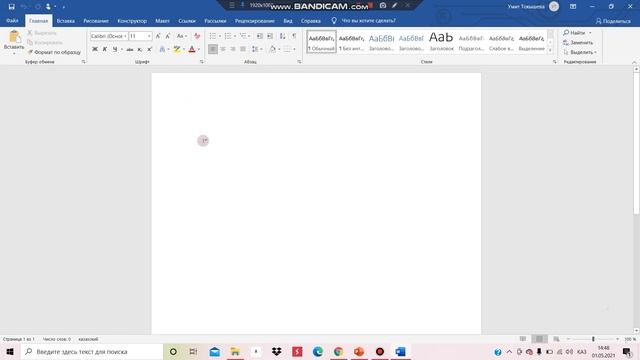This screenshot has height=360, width=640.
Task: Toggle strikethrough abc formatting
Action: pyautogui.click(x=130, y=49)
